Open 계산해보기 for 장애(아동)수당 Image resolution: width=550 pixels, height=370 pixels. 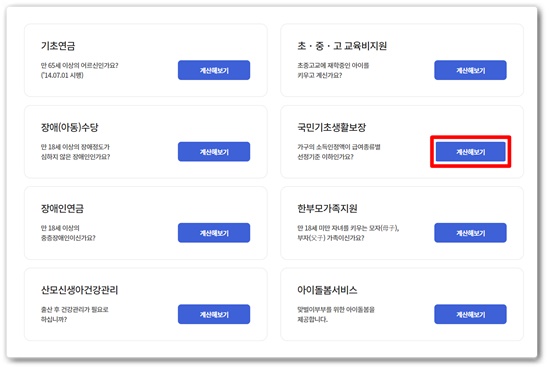tap(214, 152)
